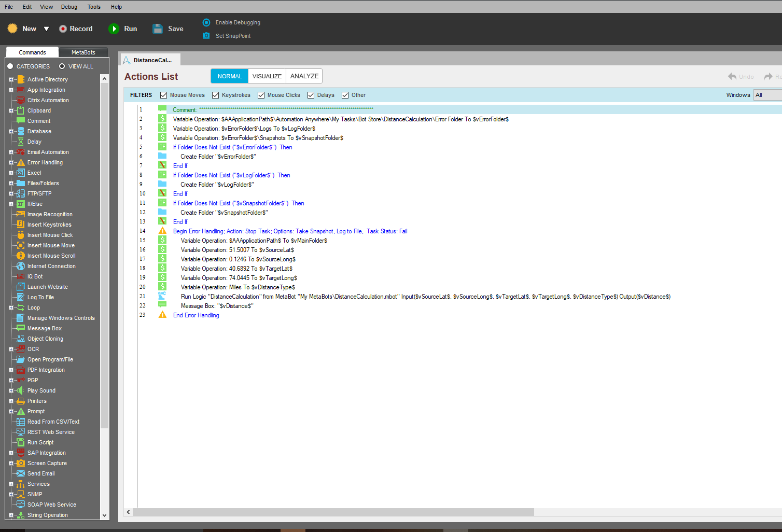Switch to VISUALIZE view

coord(267,76)
